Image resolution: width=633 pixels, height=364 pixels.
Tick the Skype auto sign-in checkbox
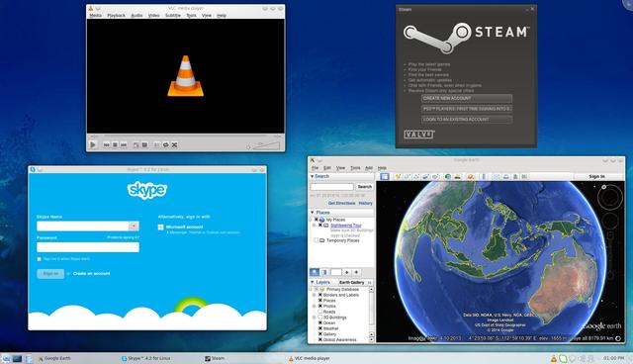[40, 259]
